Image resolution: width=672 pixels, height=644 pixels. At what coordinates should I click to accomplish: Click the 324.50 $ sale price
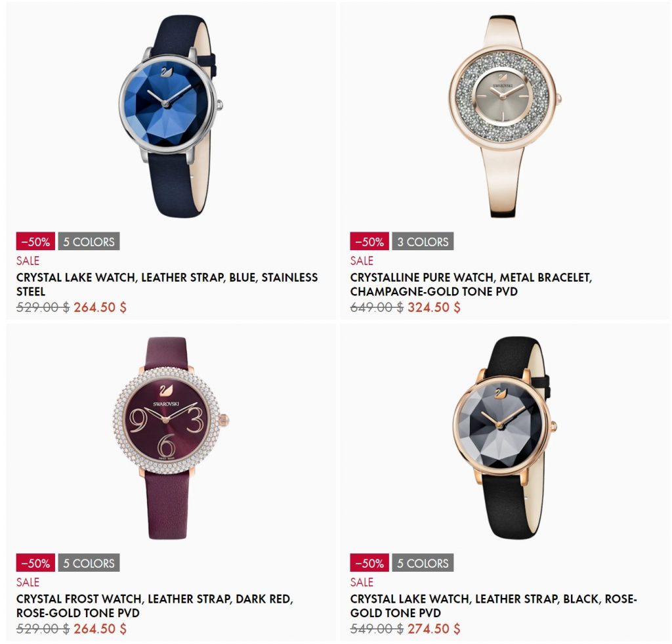tap(434, 307)
